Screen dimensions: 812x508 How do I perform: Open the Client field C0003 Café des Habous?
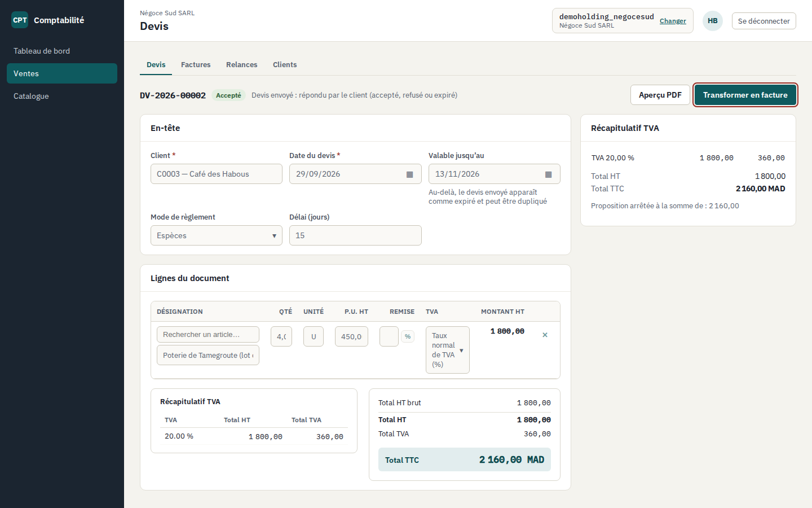pyautogui.click(x=217, y=174)
